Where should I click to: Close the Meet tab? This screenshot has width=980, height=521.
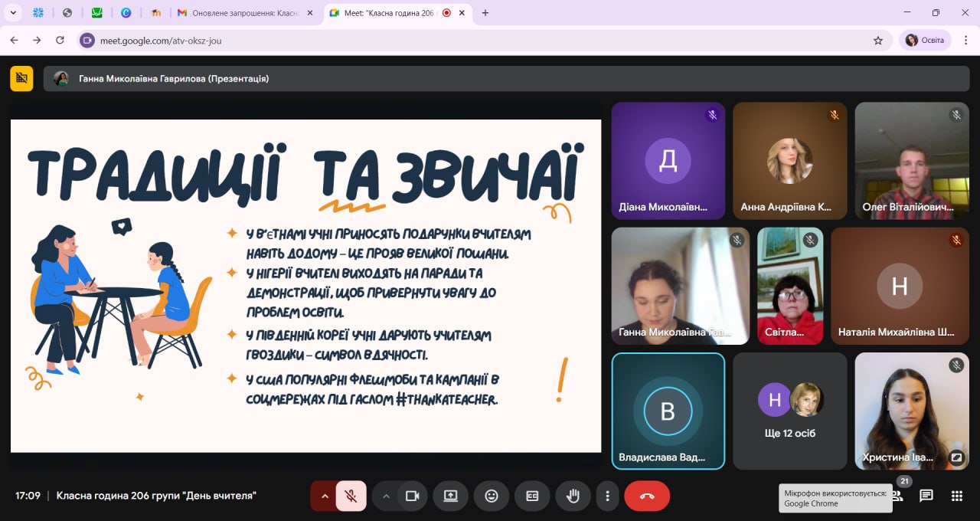tap(463, 13)
